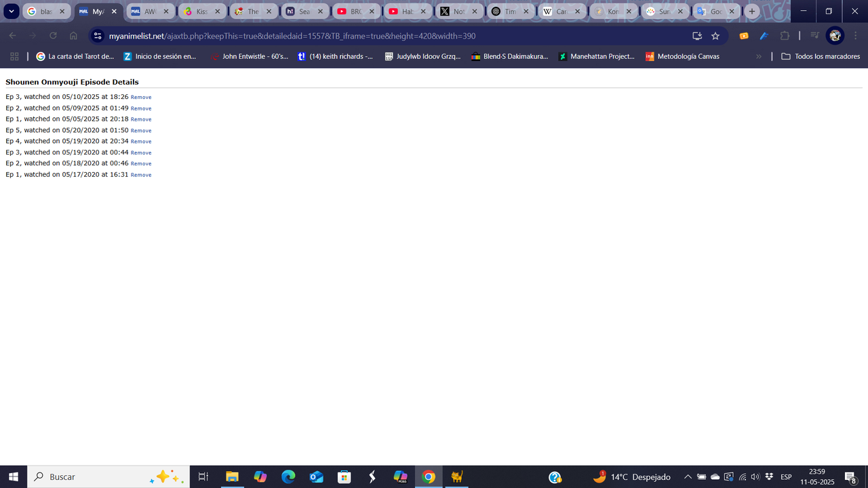The width and height of the screenshot is (868, 488).
Task: Switch to the Wikipedia tab
Action: [559, 11]
